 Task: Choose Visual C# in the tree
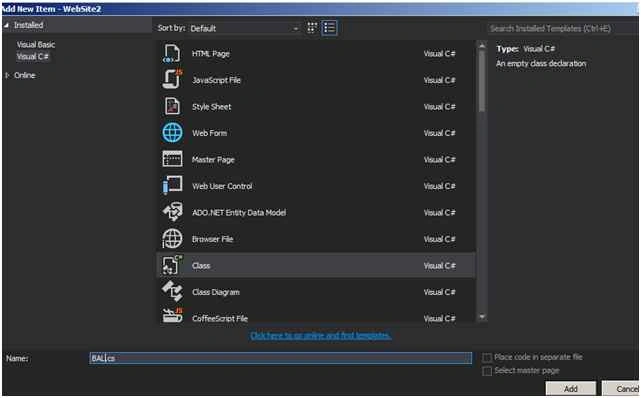pyautogui.click(x=32, y=56)
